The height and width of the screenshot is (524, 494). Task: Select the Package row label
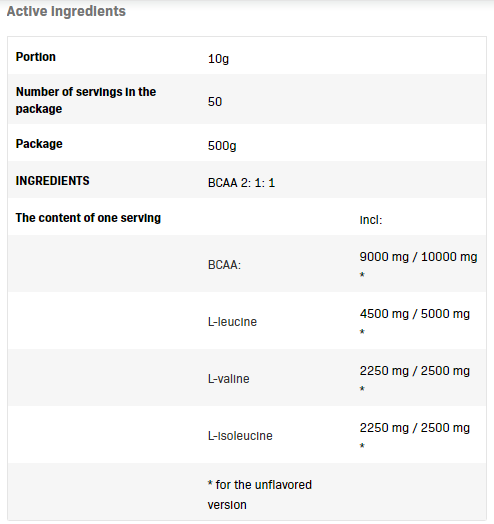(x=39, y=144)
